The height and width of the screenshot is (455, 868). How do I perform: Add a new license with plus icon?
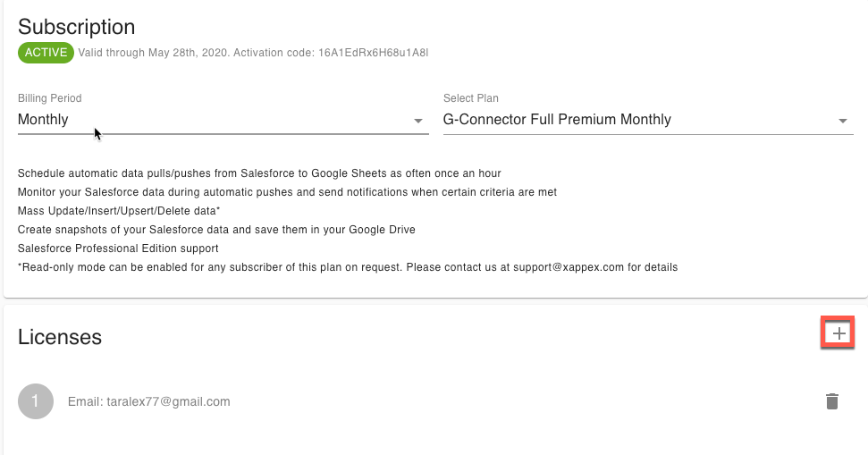pos(839,333)
